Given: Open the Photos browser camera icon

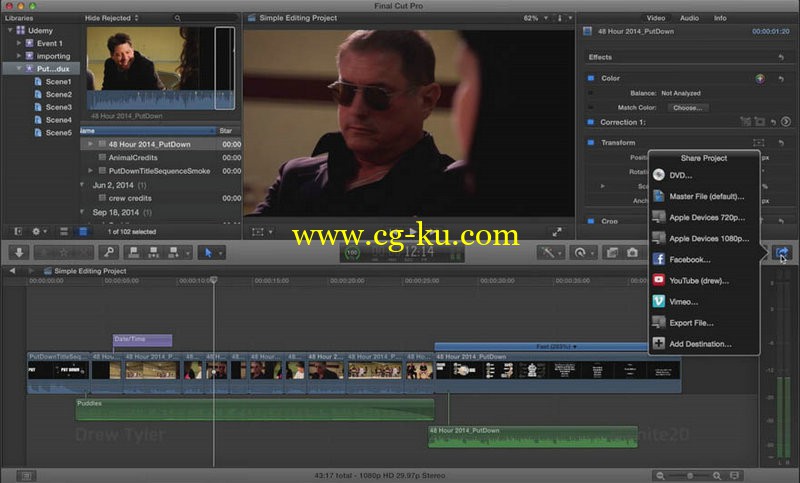Looking at the screenshot, I should tap(632, 252).
